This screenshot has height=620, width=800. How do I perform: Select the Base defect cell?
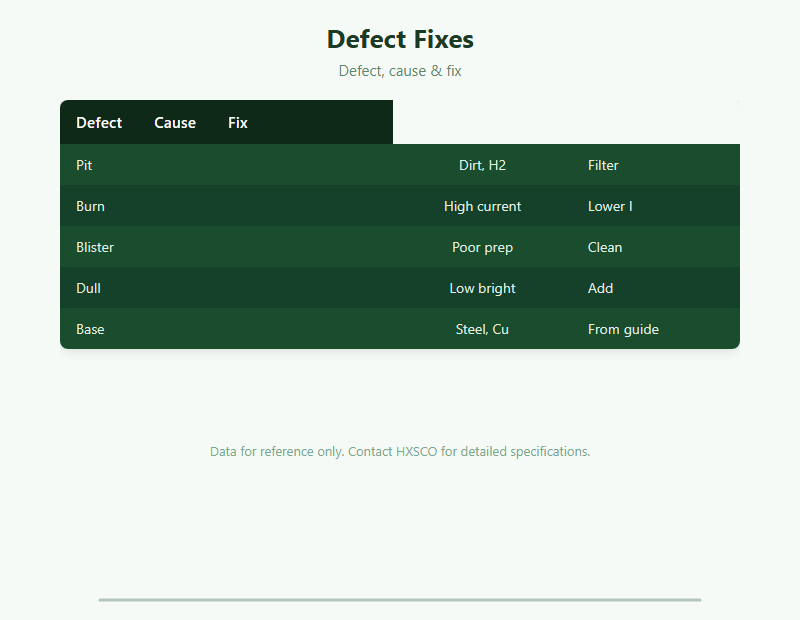point(227,329)
